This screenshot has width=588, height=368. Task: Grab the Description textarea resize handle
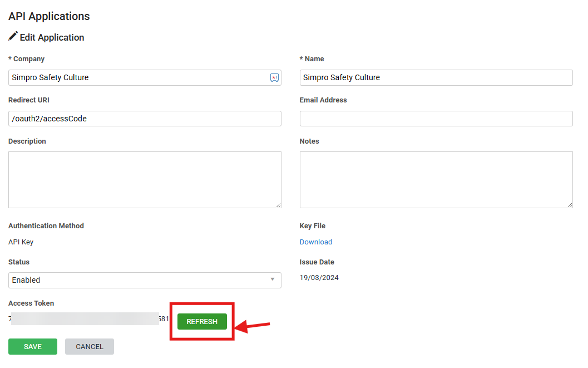278,205
